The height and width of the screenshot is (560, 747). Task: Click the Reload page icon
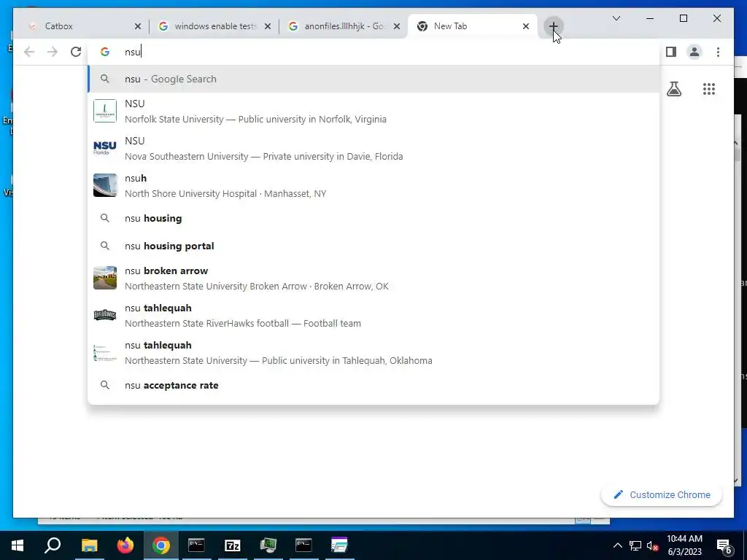click(x=76, y=52)
